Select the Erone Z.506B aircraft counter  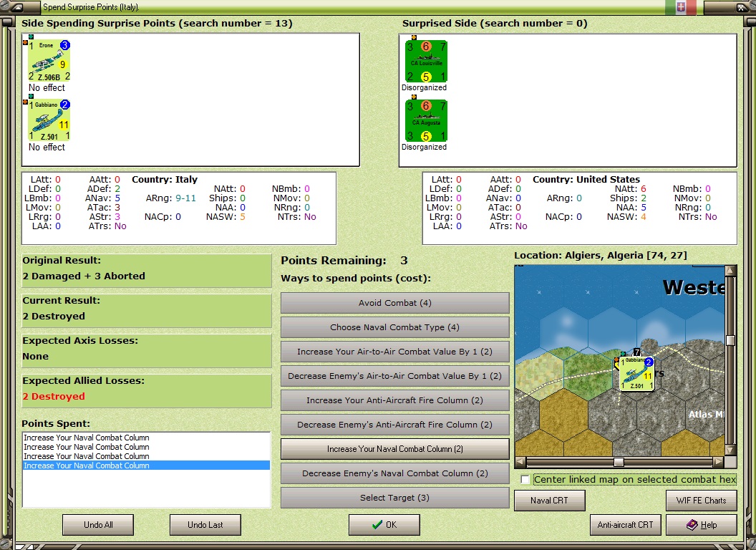coord(49,61)
